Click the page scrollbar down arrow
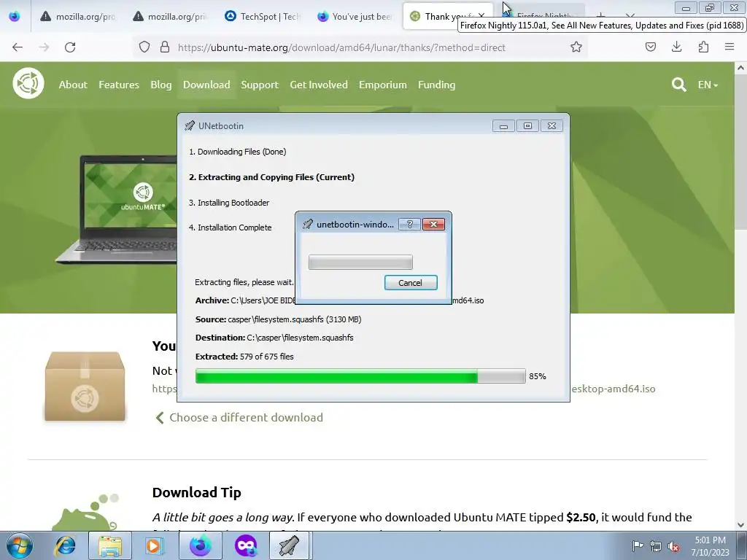The image size is (747, 560). [x=741, y=525]
